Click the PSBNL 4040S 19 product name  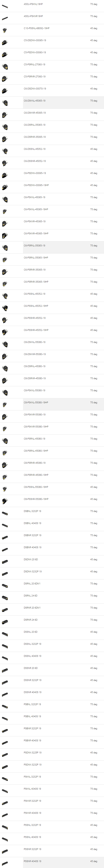(32, 716)
